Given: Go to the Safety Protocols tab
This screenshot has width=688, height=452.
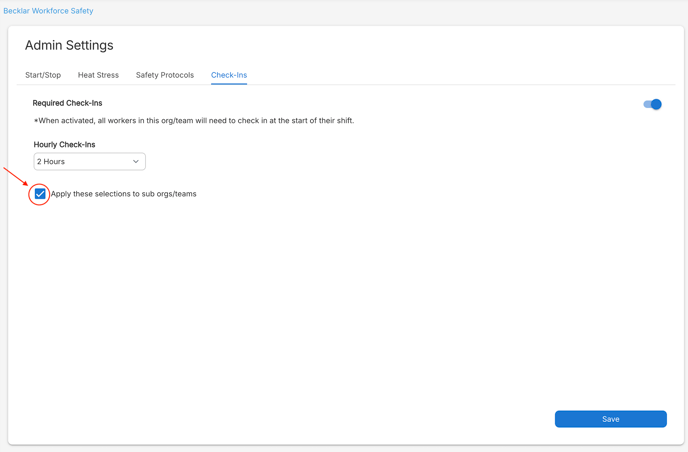Looking at the screenshot, I should (x=165, y=75).
